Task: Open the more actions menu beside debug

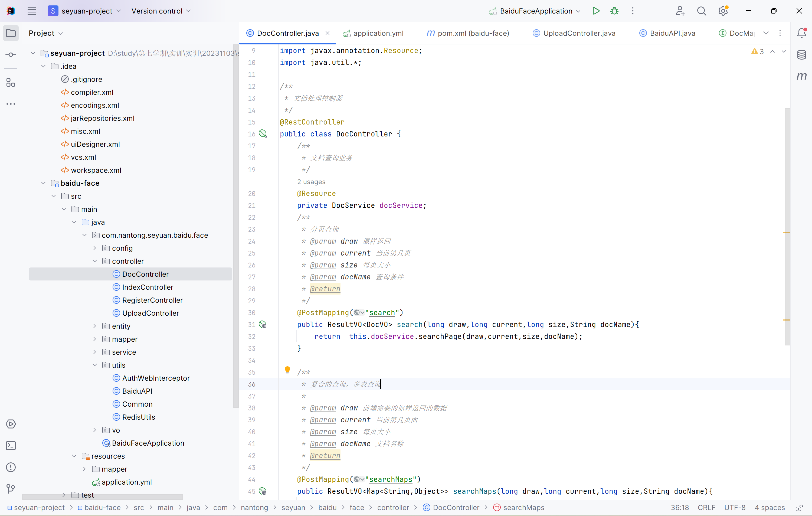Action: click(633, 11)
